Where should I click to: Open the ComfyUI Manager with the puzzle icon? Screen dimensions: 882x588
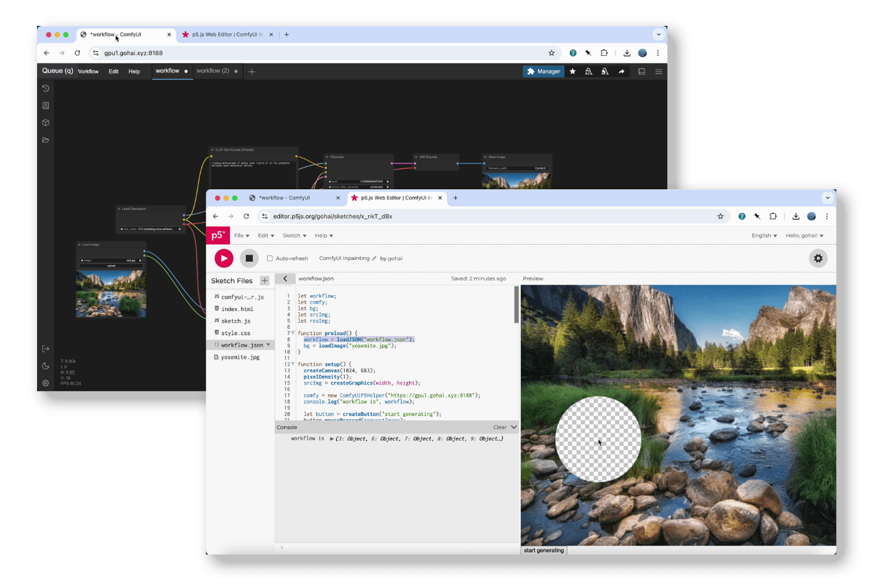pos(543,71)
